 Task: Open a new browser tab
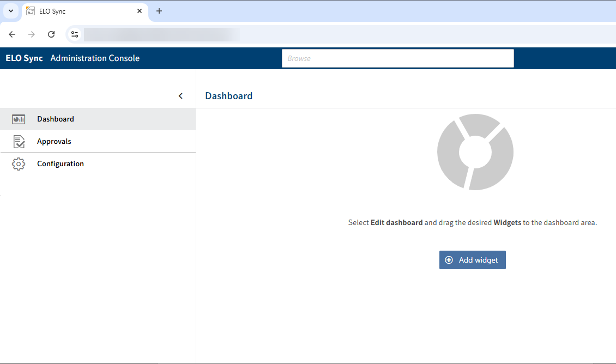pyautogui.click(x=159, y=11)
